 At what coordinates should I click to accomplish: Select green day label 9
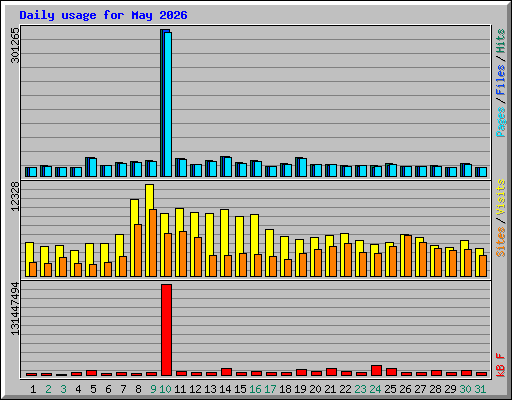(153, 389)
